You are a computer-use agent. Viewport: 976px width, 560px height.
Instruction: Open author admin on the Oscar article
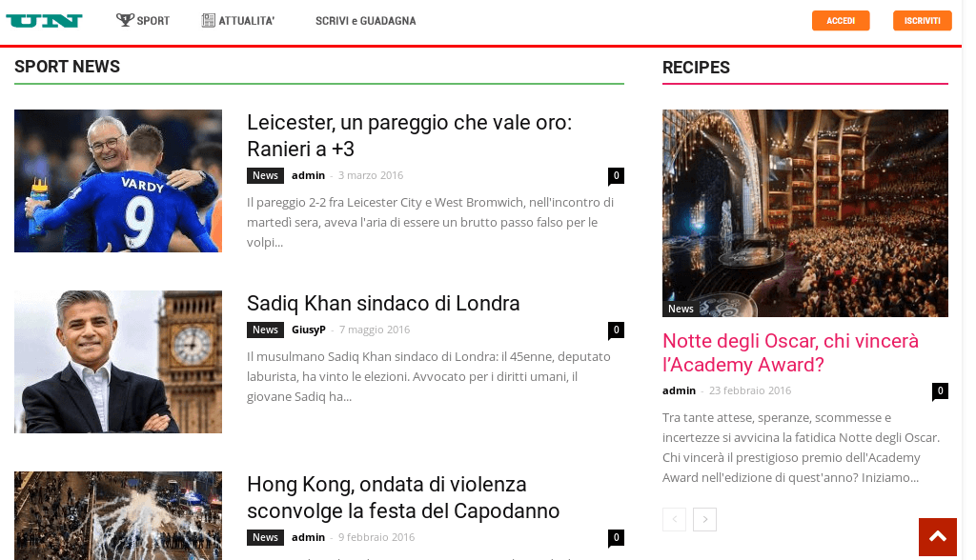pos(679,390)
